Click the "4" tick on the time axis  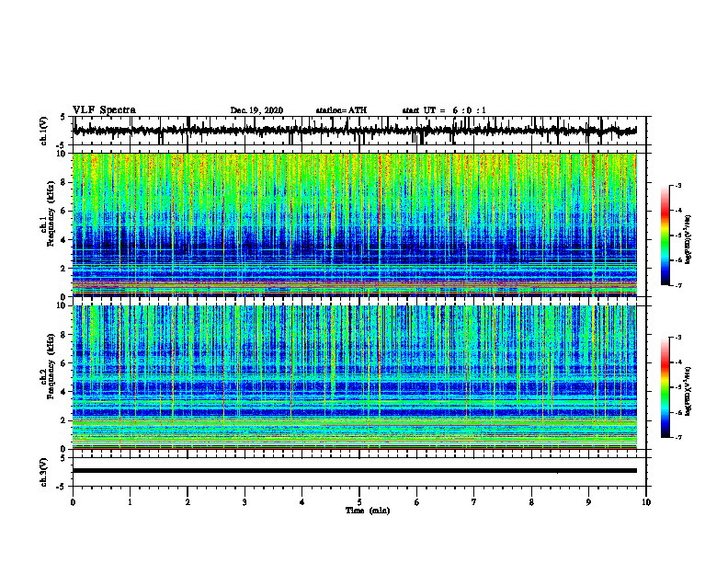point(302,502)
